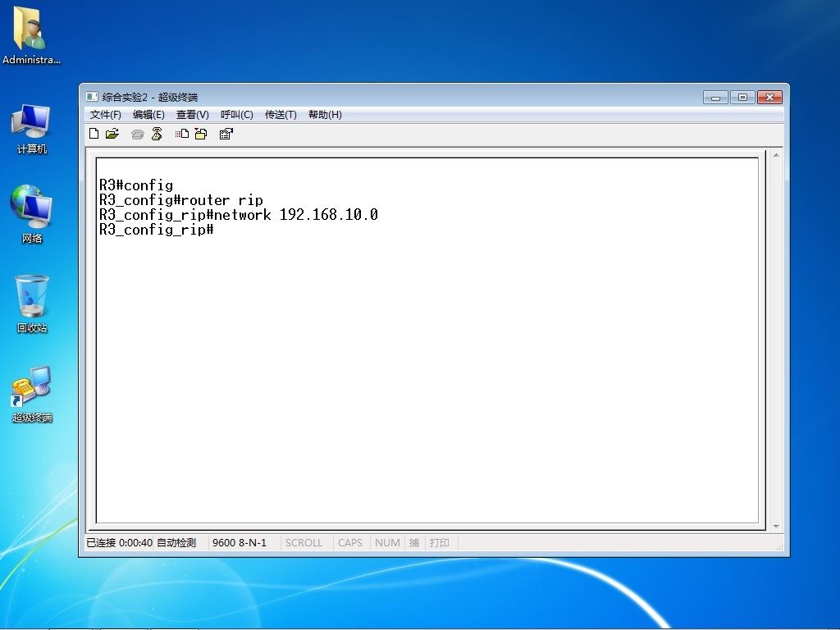The width and height of the screenshot is (840, 630).
Task: Click the 9600 8-N-1 status entry
Action: click(x=239, y=543)
